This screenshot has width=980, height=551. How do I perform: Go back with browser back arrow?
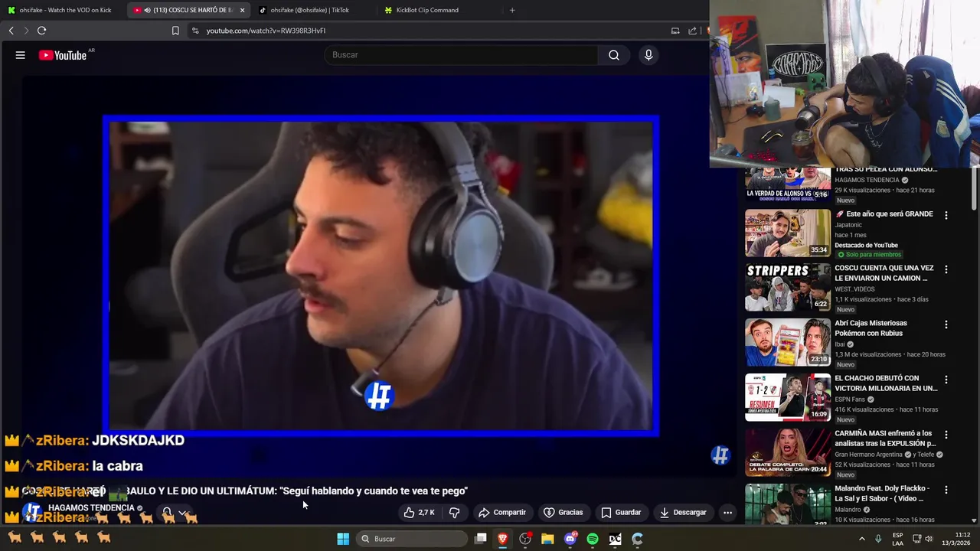tap(11, 31)
